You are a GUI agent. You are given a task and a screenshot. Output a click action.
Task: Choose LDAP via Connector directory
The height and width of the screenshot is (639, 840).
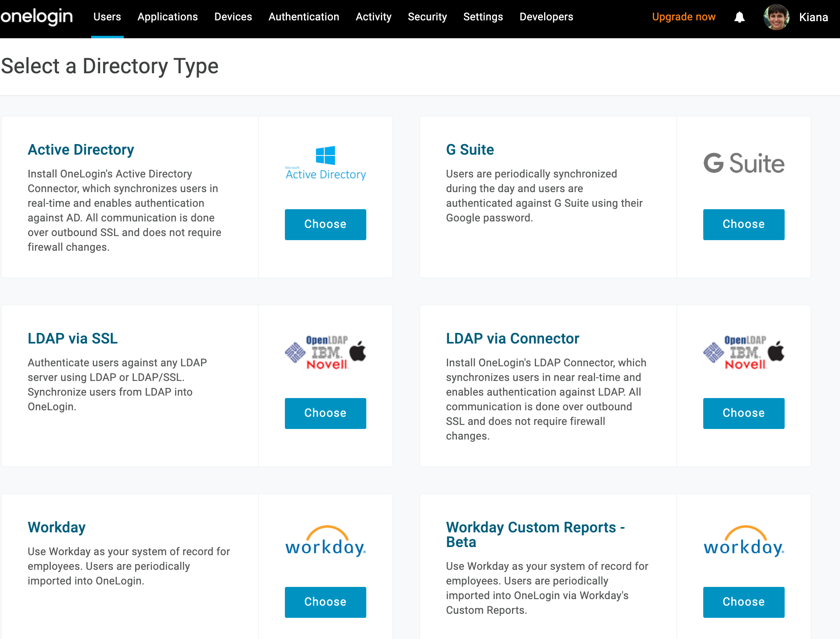tap(744, 413)
